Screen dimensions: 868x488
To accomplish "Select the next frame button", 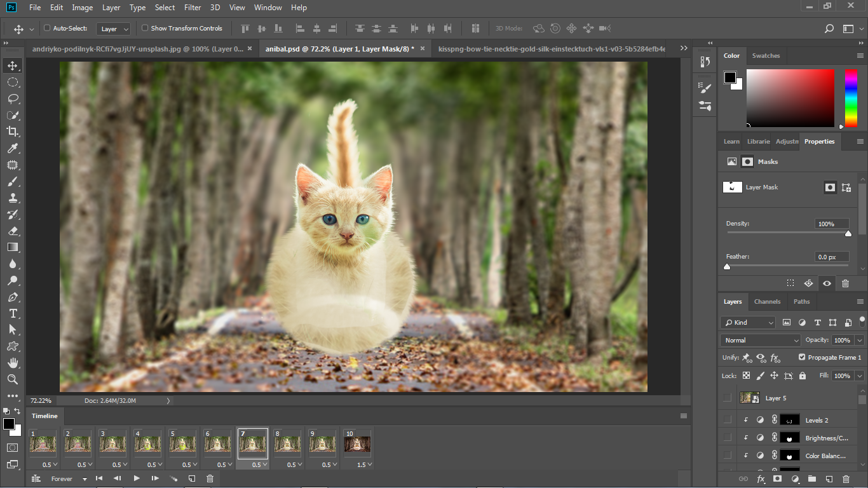I will (x=154, y=478).
